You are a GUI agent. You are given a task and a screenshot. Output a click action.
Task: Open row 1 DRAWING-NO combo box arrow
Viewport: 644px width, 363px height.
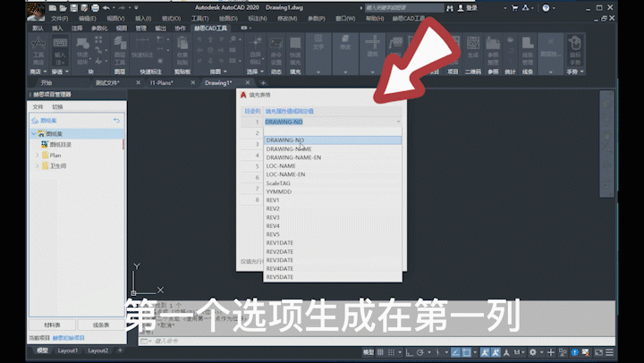[x=398, y=122]
